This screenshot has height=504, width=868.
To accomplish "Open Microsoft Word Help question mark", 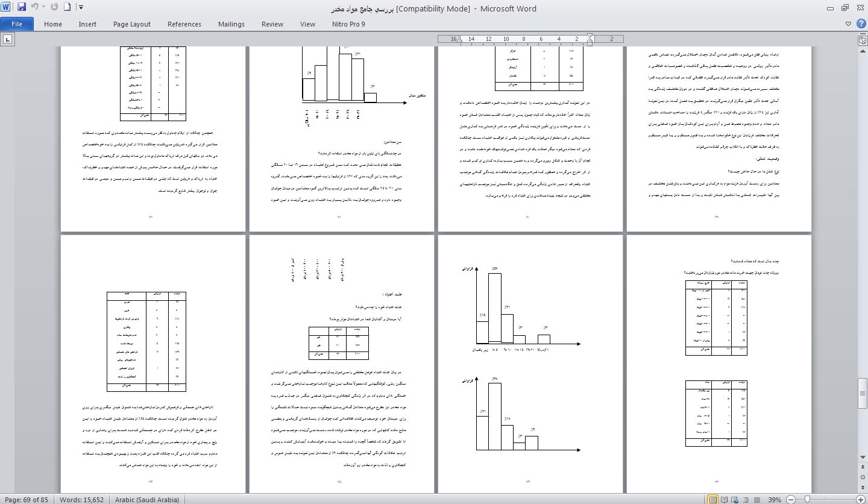I will pyautogui.click(x=860, y=24).
